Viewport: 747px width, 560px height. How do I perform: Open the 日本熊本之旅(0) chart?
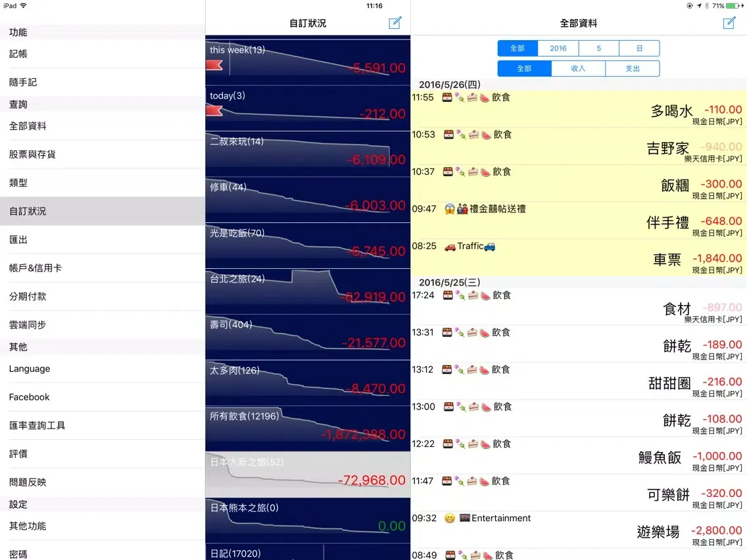pos(308,520)
